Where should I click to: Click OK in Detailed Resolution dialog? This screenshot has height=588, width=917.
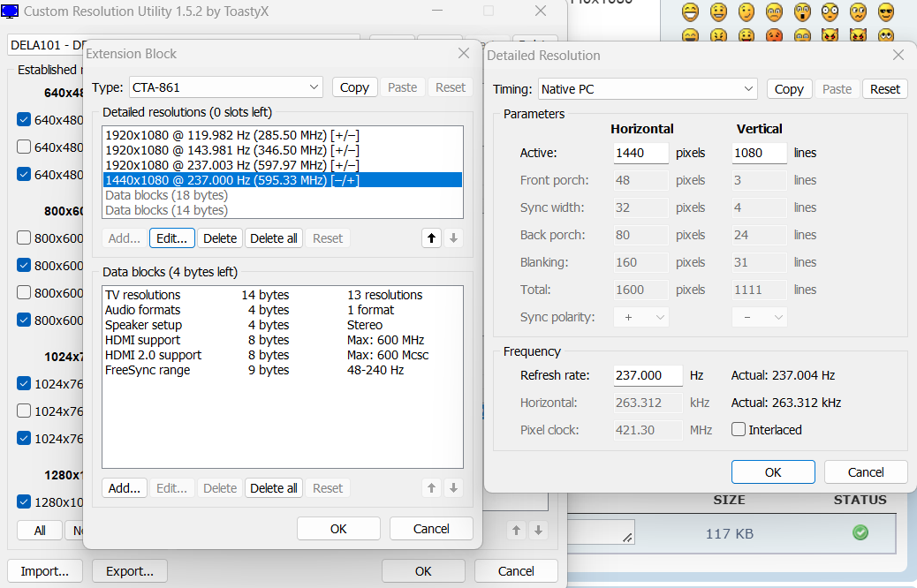click(x=772, y=472)
